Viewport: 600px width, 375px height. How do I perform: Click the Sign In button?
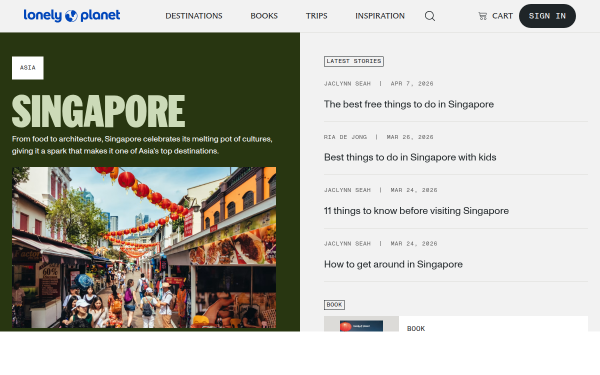[547, 16]
